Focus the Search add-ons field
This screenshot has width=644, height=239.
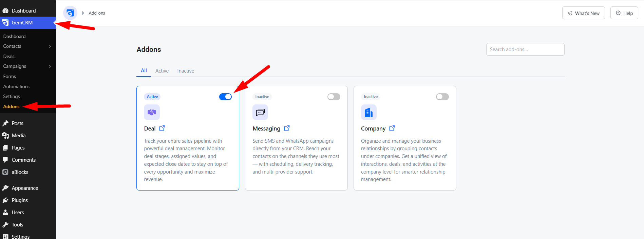click(x=525, y=49)
